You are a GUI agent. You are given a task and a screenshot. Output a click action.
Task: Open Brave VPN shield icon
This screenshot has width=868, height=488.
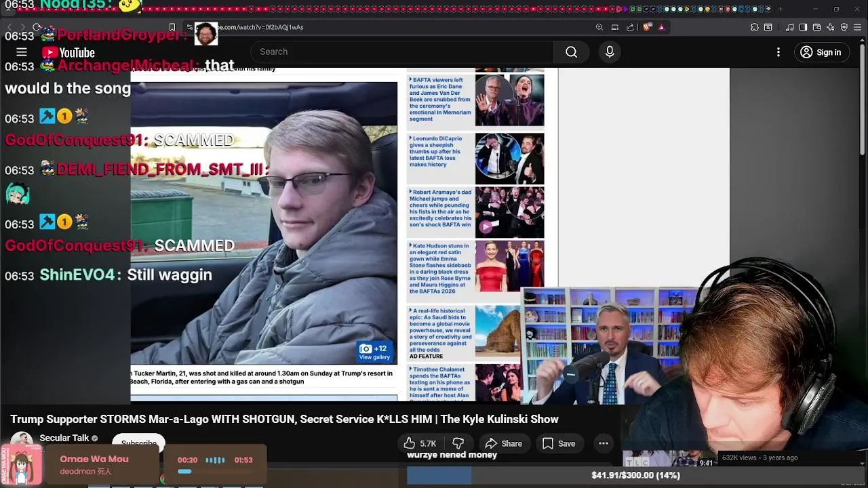(x=844, y=27)
